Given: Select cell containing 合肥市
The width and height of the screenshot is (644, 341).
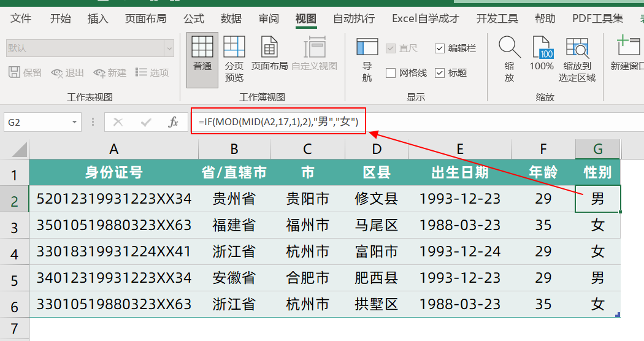Looking at the screenshot, I should tap(308, 278).
